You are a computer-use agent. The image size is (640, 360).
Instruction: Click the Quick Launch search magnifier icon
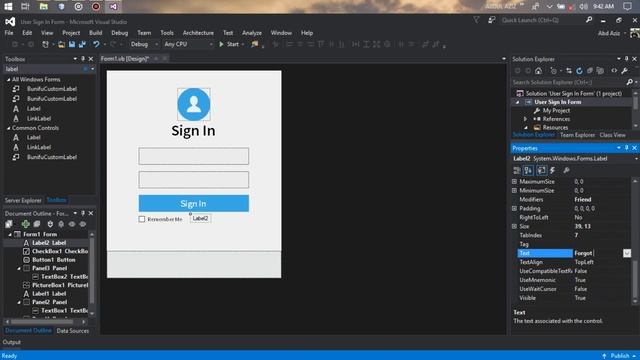click(589, 20)
